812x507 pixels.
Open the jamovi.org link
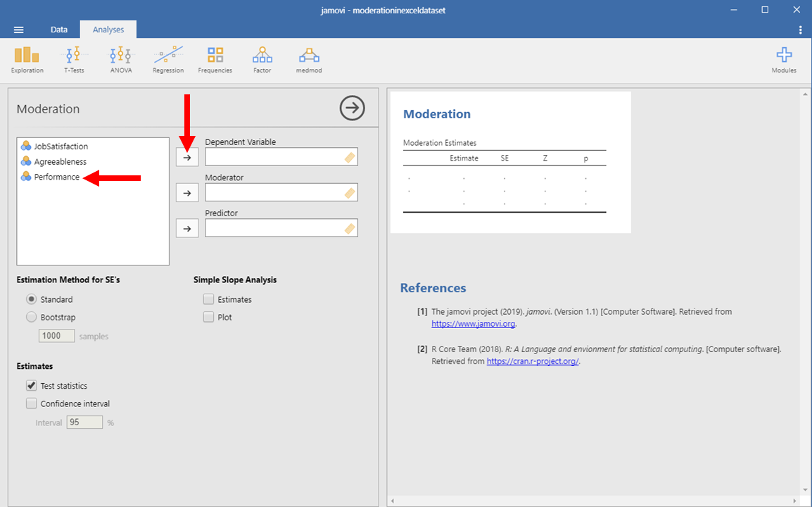[x=473, y=324]
